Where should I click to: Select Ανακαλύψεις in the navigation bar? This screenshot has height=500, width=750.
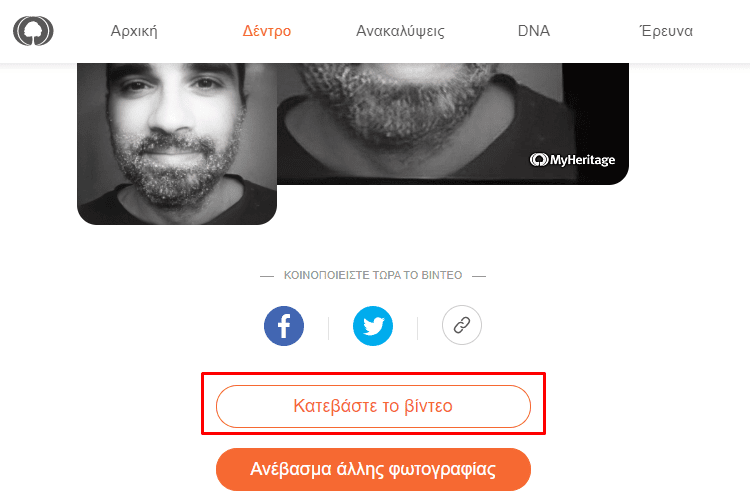click(400, 31)
